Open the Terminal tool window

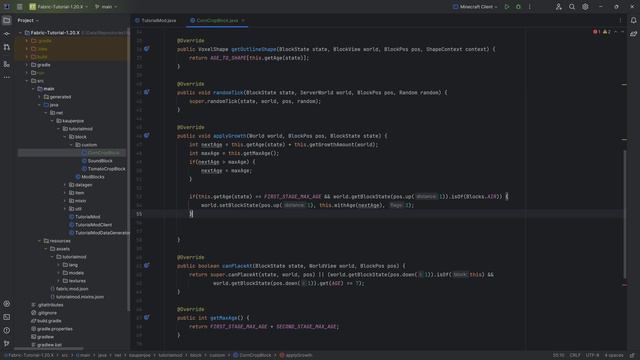(7, 317)
